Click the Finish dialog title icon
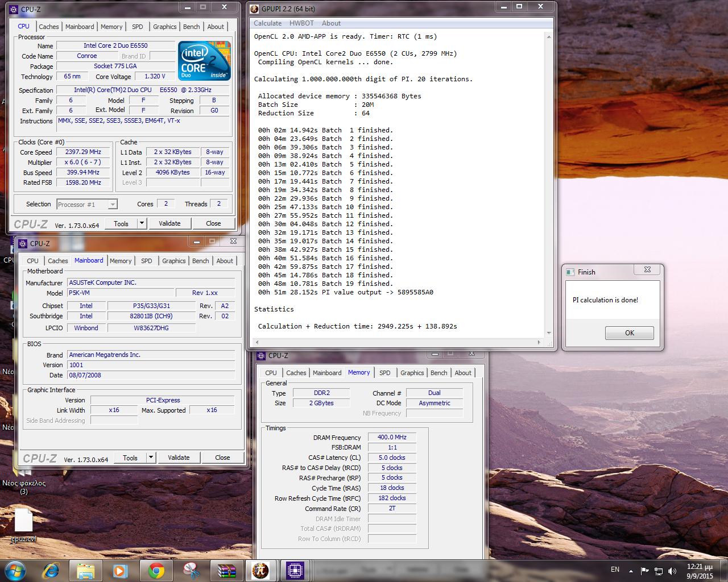The width and height of the screenshot is (728, 582). pos(570,272)
